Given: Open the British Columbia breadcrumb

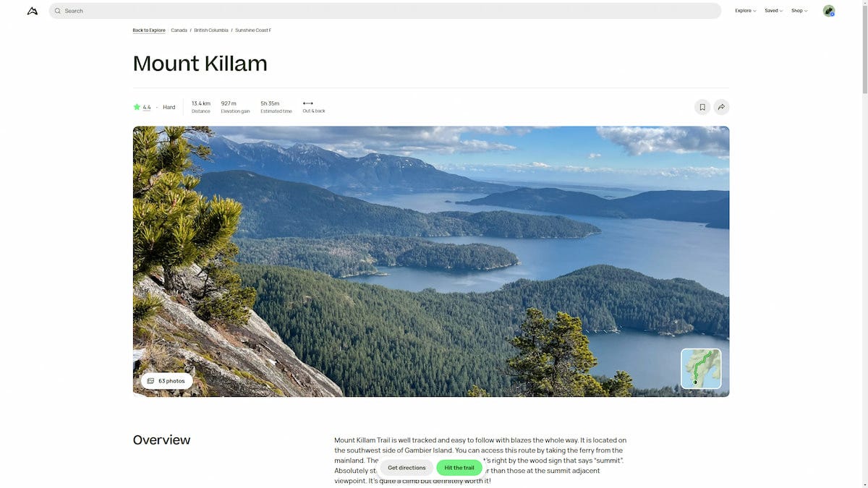Looking at the screenshot, I should 211,30.
